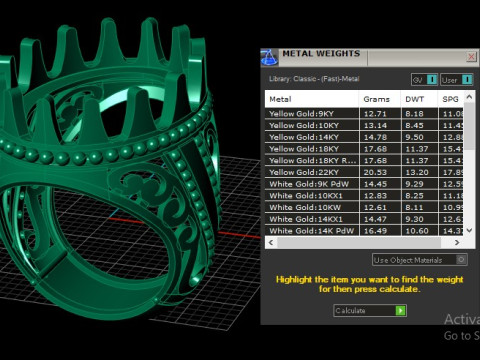Click the 9.30 DWT value
The width and height of the screenshot is (480, 360).
point(414,219)
